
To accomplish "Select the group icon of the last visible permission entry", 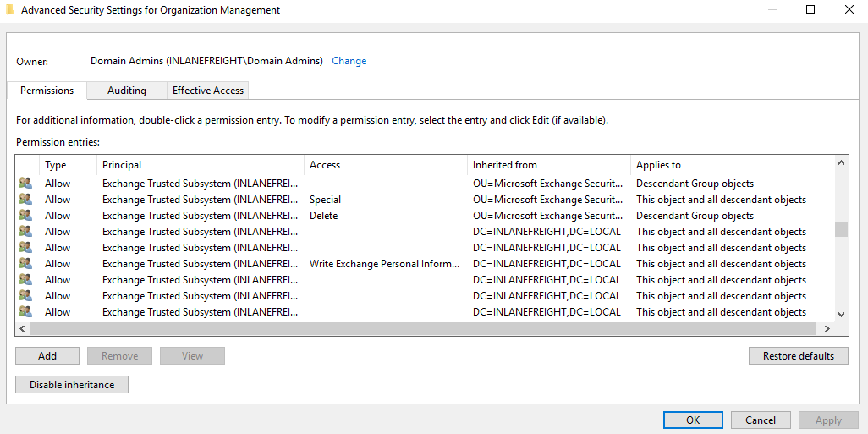I will (25, 312).
